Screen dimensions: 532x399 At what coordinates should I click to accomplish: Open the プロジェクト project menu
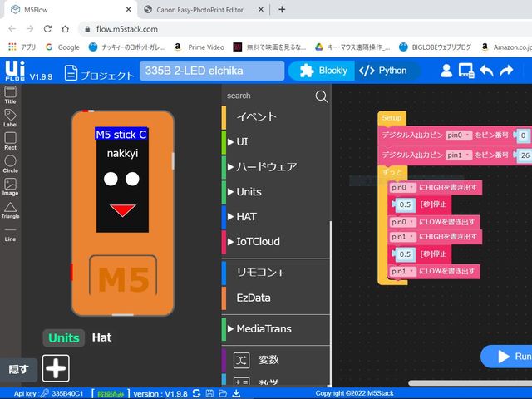point(99,73)
